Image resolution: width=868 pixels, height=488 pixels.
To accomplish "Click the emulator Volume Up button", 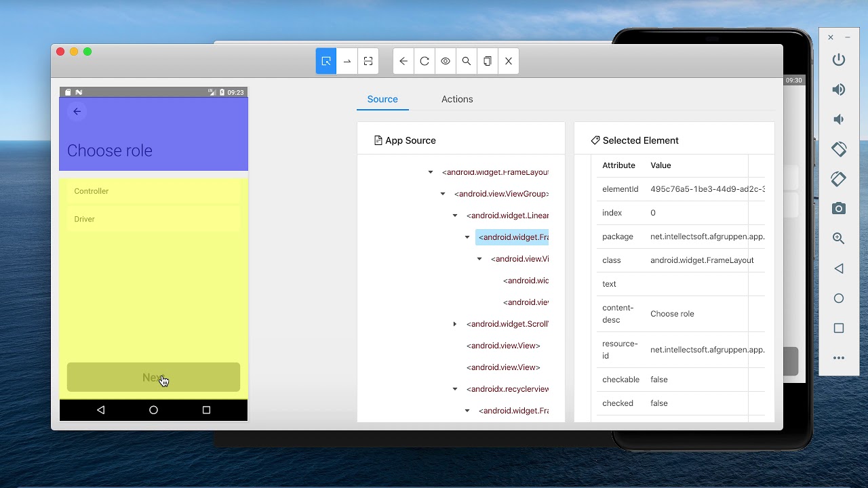I will tap(839, 89).
